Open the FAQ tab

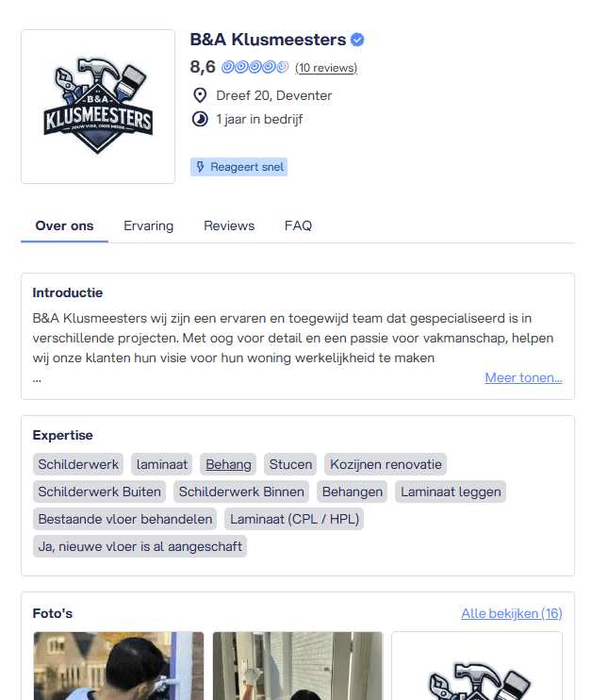pos(299,225)
